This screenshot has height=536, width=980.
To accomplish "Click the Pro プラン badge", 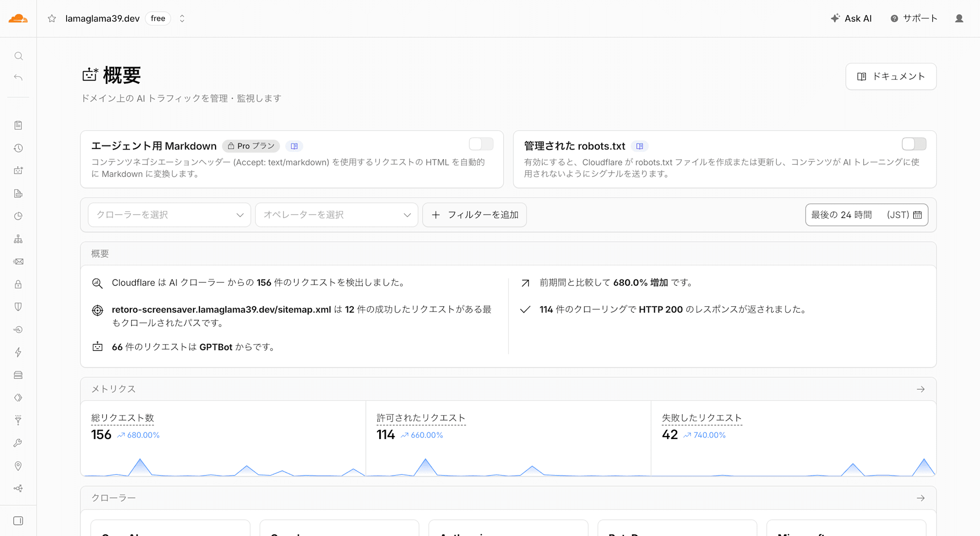I will [251, 146].
